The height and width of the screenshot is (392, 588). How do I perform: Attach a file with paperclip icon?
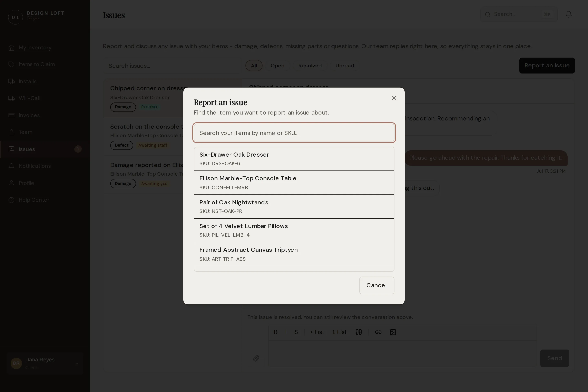(256, 358)
